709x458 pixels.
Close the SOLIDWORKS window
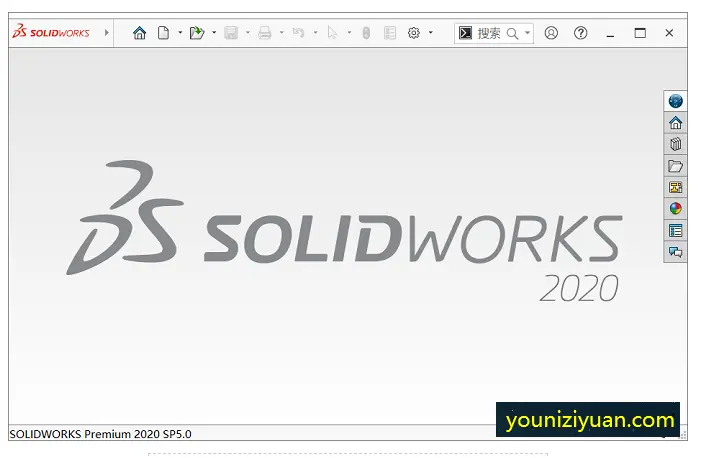click(669, 33)
